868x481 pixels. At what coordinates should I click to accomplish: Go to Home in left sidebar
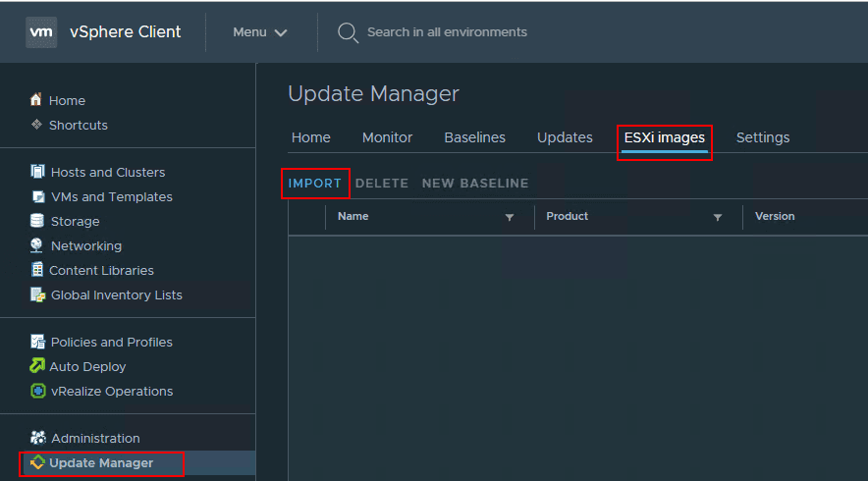coord(67,101)
